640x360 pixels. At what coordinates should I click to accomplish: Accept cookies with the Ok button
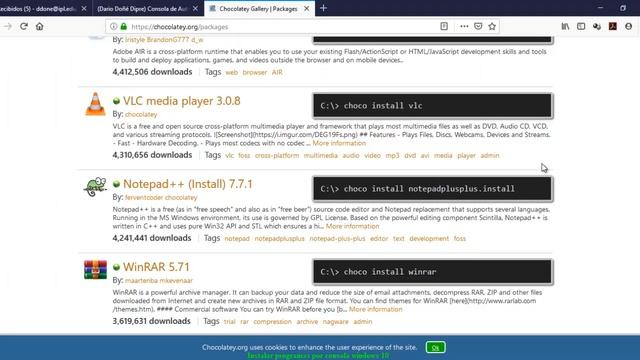tap(436, 347)
